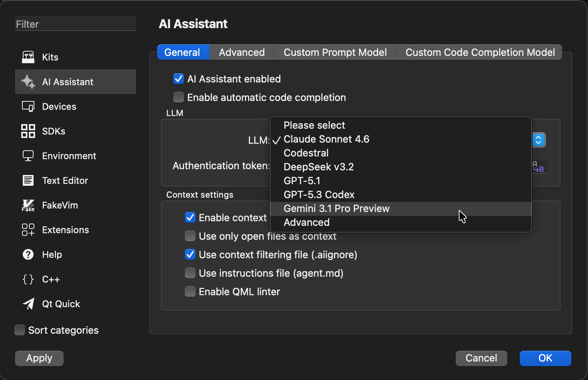
Task: Click the Qt Quick paper plane icon
Action: click(x=28, y=304)
